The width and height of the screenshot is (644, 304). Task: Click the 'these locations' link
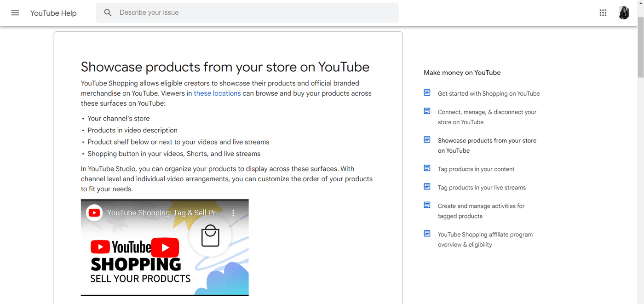click(217, 93)
